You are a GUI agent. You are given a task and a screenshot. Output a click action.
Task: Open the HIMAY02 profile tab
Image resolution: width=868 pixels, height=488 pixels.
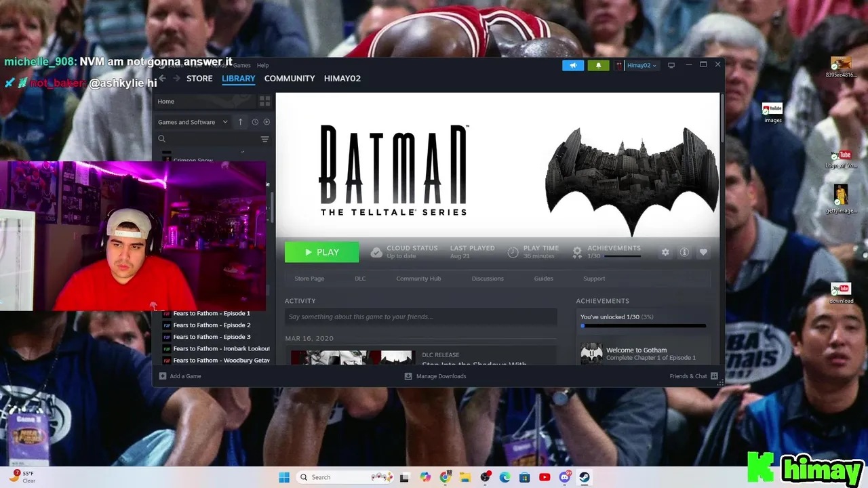point(342,79)
